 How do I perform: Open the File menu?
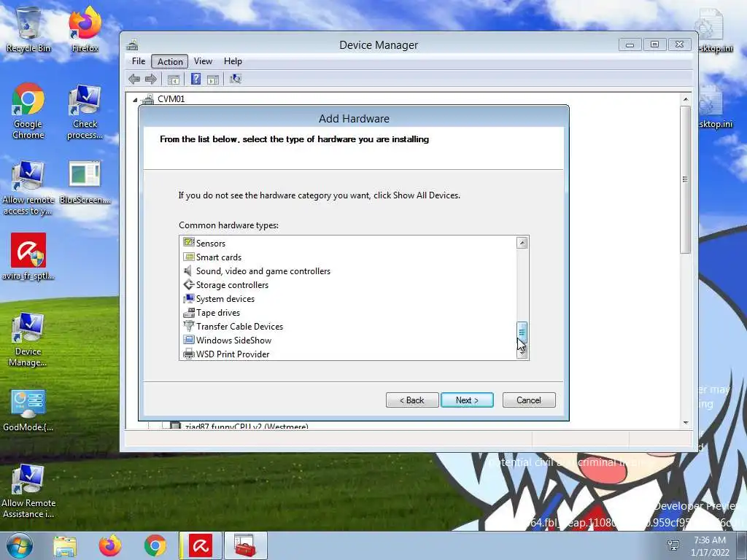click(139, 61)
